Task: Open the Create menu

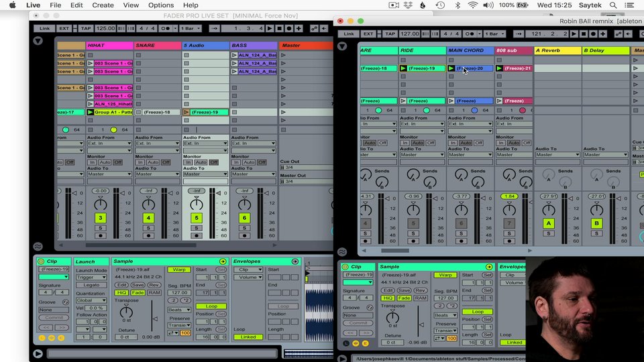Action: (x=103, y=5)
